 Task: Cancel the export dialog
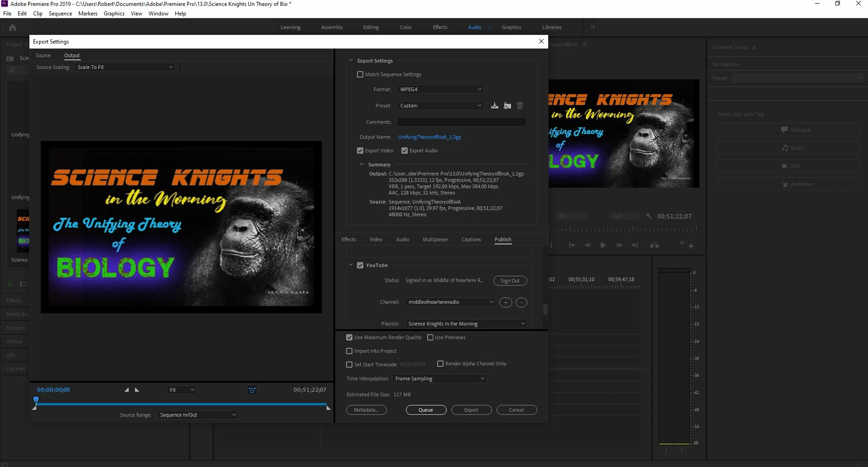(516, 410)
